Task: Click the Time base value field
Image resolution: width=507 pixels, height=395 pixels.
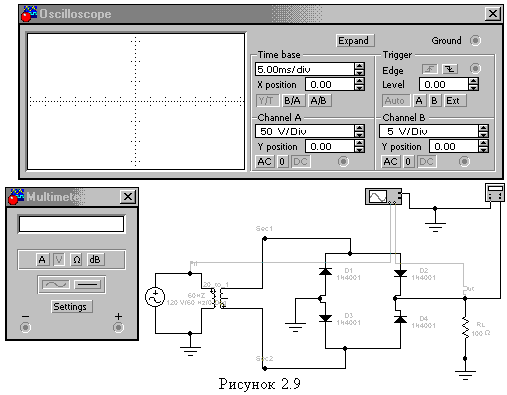Action: 305,69
